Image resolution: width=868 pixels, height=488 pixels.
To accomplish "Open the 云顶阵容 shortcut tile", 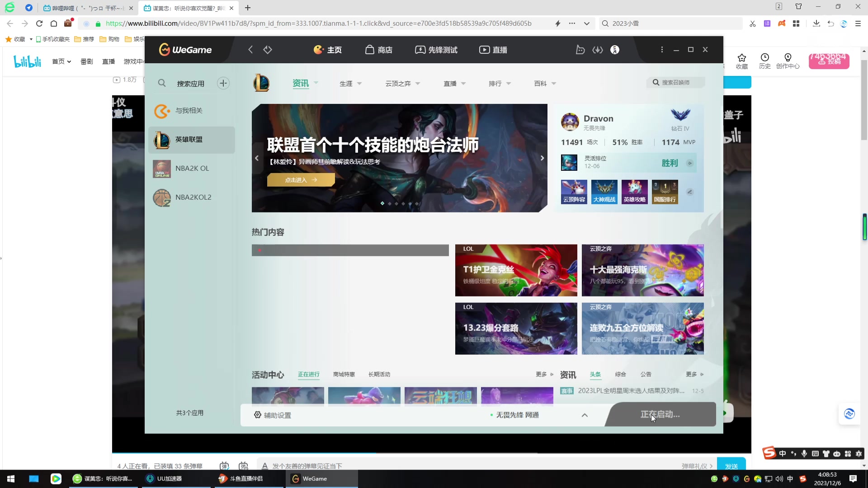I will click(x=574, y=192).
